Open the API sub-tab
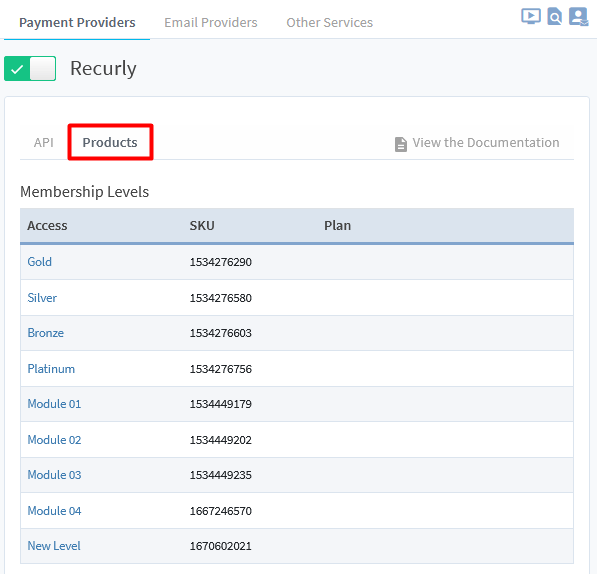597x574 pixels. coord(43,142)
